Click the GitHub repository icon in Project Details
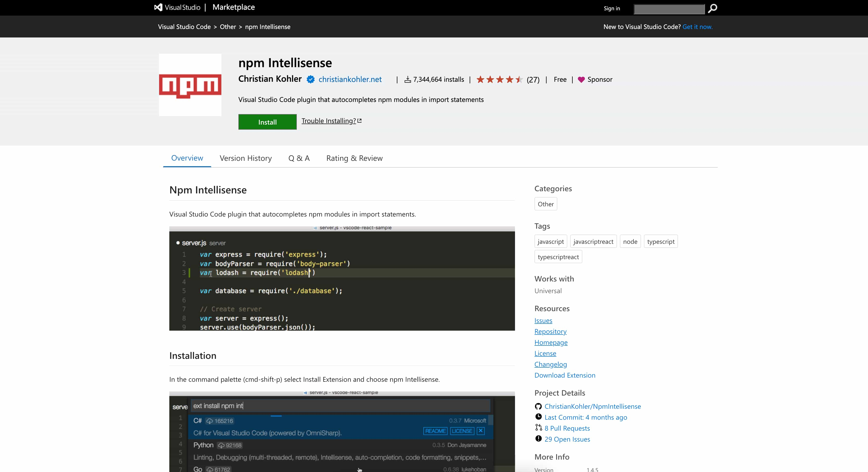Image resolution: width=868 pixels, height=472 pixels. click(x=538, y=406)
